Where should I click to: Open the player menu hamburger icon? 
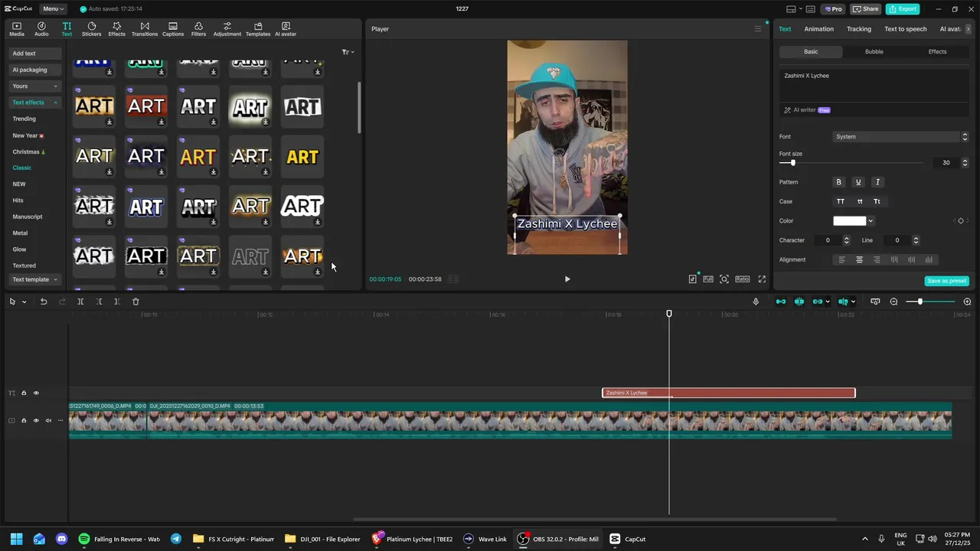758,29
